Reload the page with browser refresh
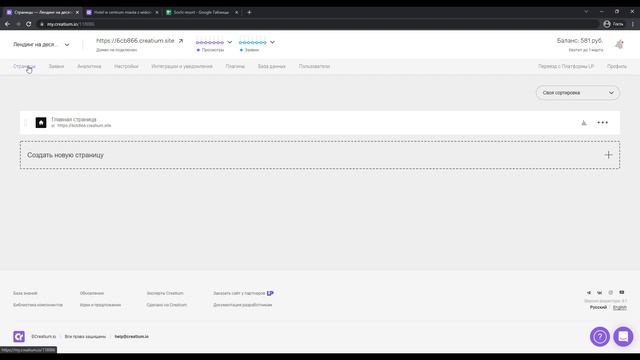The height and width of the screenshot is (360, 640). click(29, 24)
